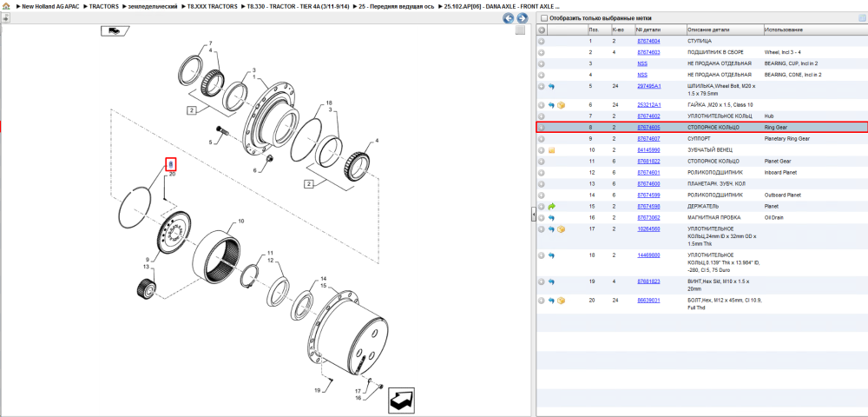Open package icon for part 253212A1
This screenshot has width=868, height=417.
561,104
